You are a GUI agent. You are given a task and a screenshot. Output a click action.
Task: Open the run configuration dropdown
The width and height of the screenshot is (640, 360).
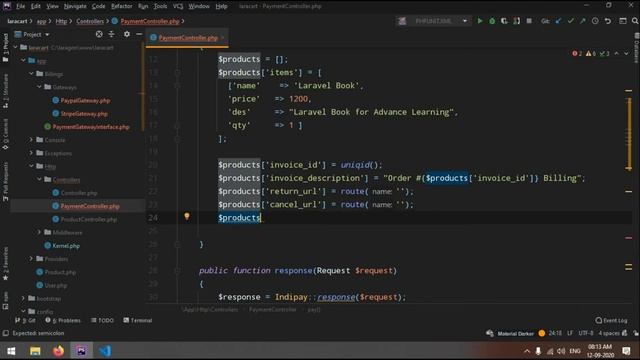click(x=464, y=21)
